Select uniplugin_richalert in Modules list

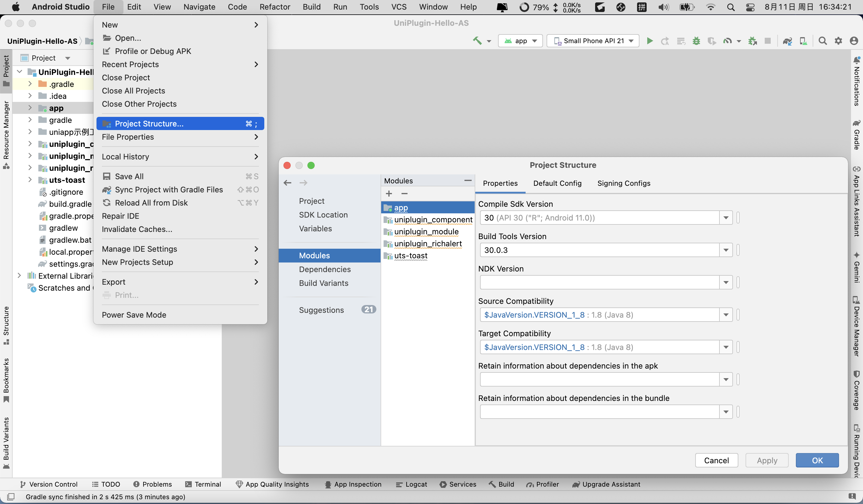[x=428, y=244]
